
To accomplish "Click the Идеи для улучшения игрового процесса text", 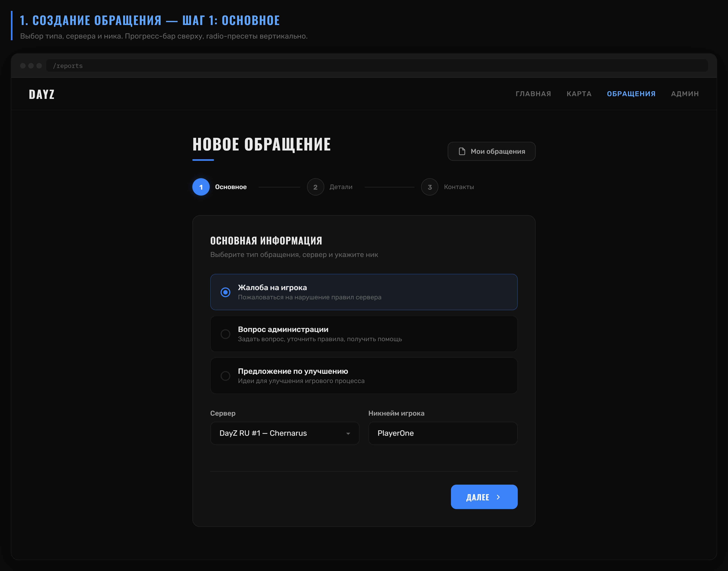I will click(301, 381).
